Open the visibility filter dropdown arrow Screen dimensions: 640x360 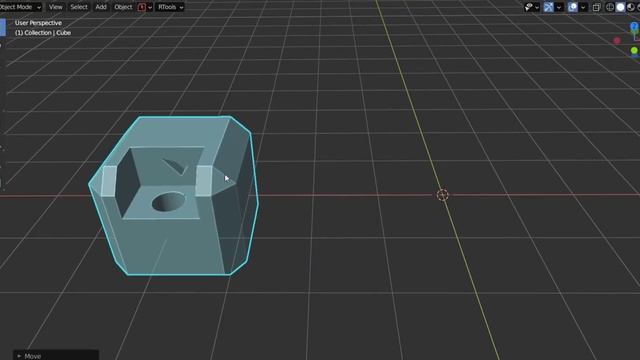tap(537, 7)
